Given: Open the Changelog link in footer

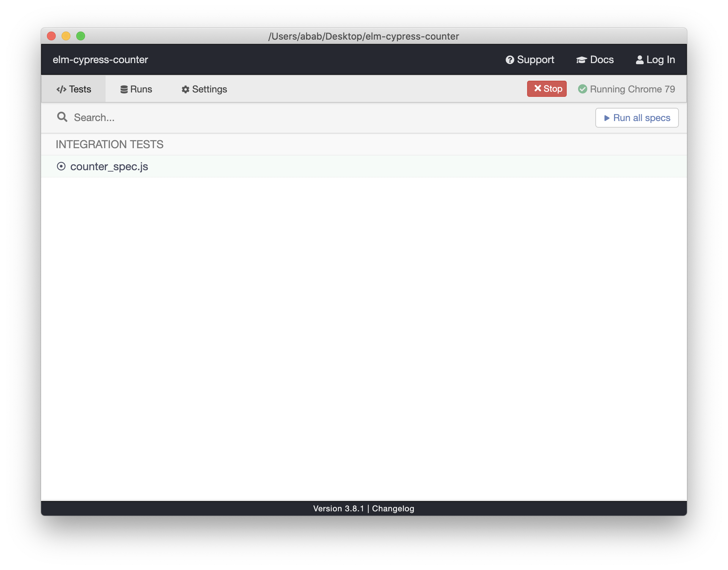Looking at the screenshot, I should [393, 508].
